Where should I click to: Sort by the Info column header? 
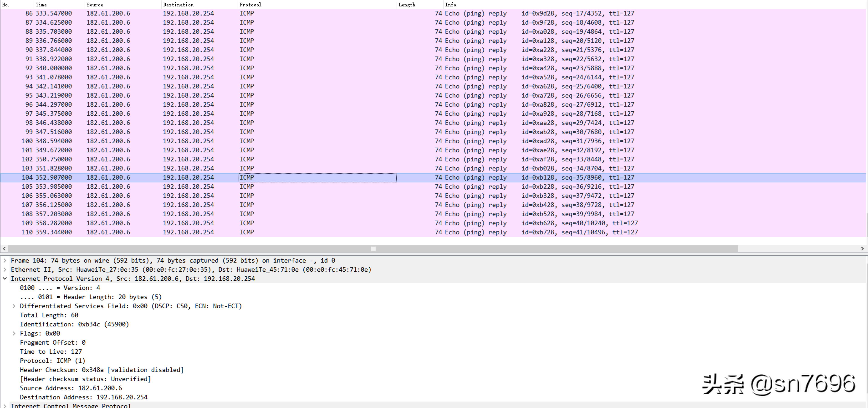click(x=655, y=4)
